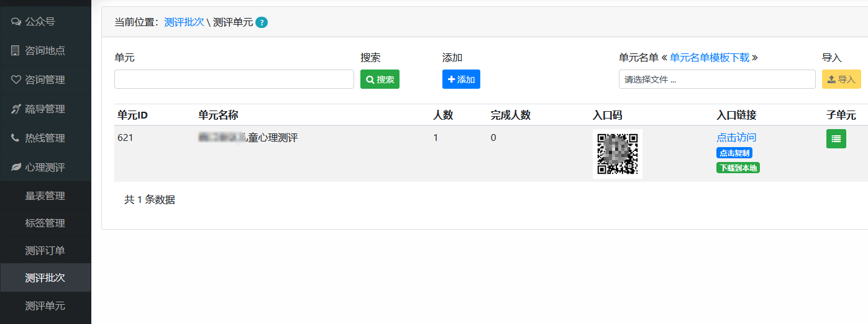This screenshot has width=868, height=324.
Task: Select 量表管理 in the sidebar submenu
Action: 45,196
